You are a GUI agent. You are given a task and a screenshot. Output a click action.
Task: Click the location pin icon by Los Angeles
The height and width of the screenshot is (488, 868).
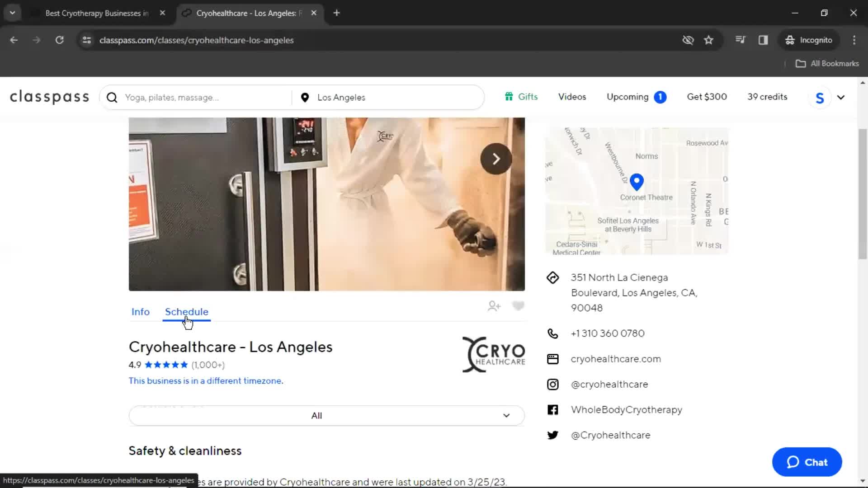(305, 98)
